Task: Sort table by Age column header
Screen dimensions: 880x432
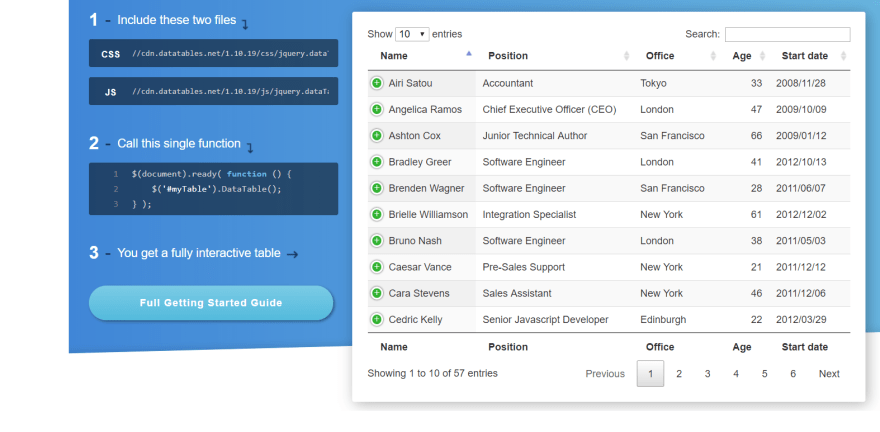Action: pos(745,56)
